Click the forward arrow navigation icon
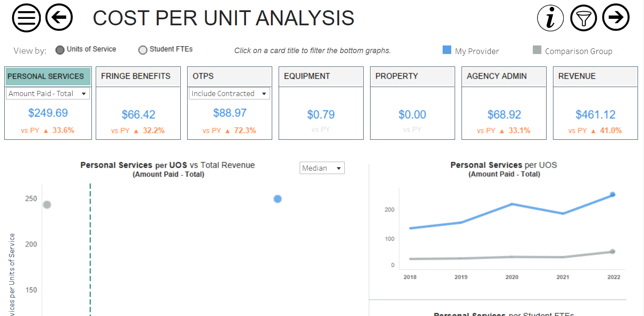The image size is (644, 316). 616,18
